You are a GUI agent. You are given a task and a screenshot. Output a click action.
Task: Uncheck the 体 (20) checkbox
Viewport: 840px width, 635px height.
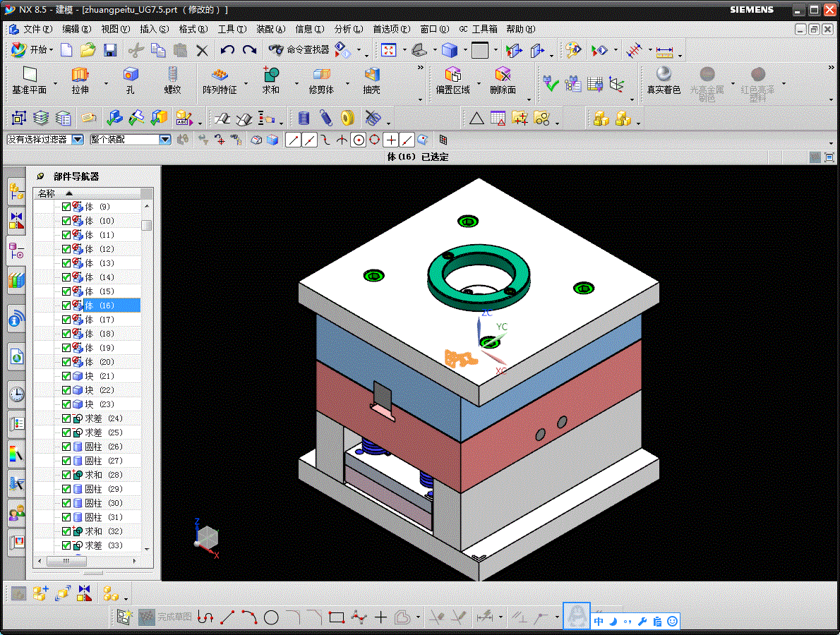click(x=66, y=362)
